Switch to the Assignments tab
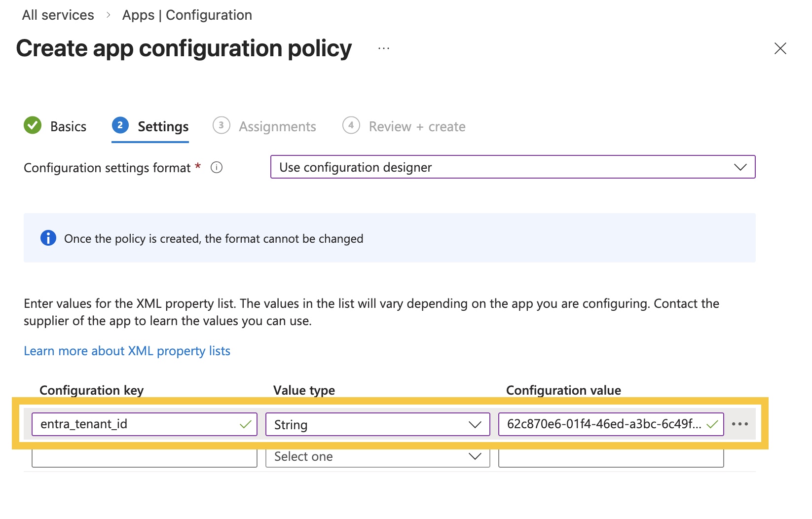Image resolution: width=812 pixels, height=519 pixels. click(x=277, y=127)
